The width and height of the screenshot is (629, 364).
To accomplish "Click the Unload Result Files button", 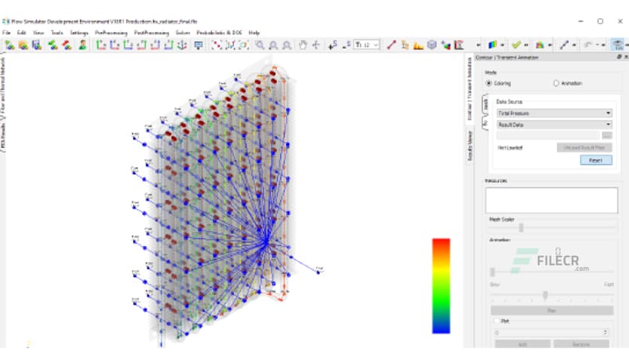I will (584, 147).
